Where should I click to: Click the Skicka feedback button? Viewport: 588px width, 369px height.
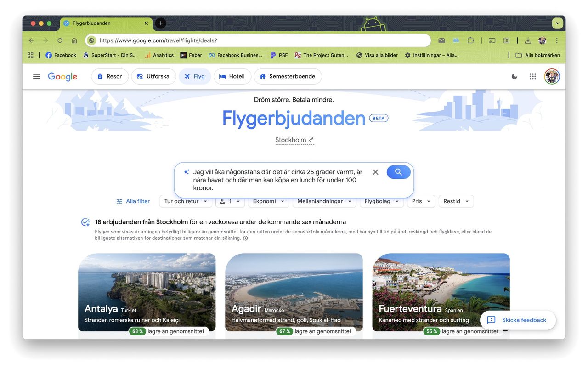518,320
